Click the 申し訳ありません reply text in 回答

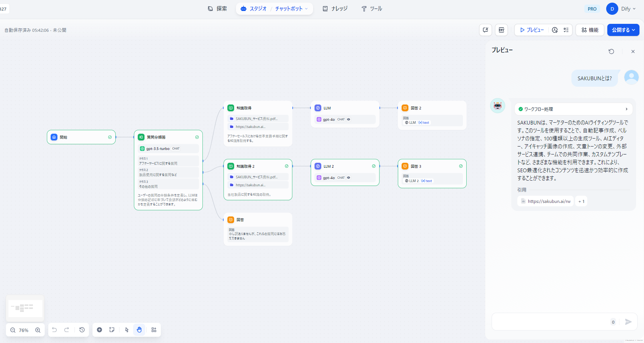point(257,236)
